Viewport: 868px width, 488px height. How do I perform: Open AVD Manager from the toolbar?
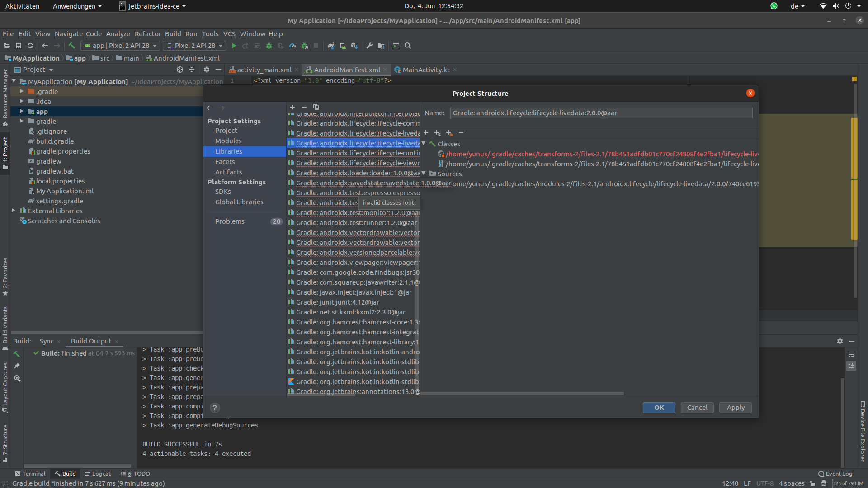coord(343,46)
